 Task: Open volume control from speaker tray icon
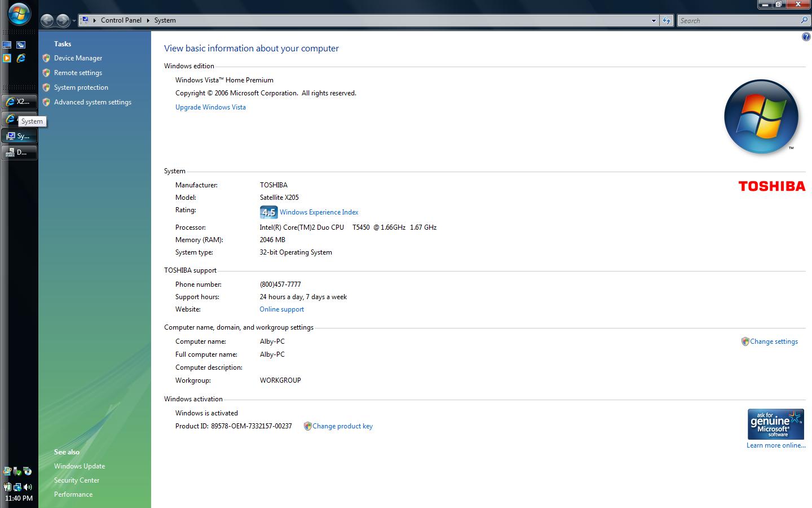click(x=28, y=487)
